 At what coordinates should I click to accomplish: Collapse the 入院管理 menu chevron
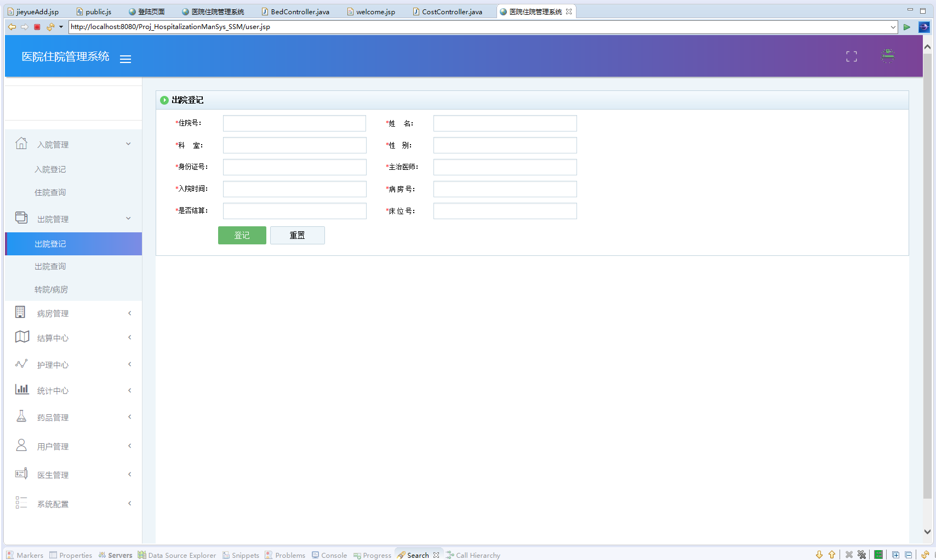[x=128, y=144]
